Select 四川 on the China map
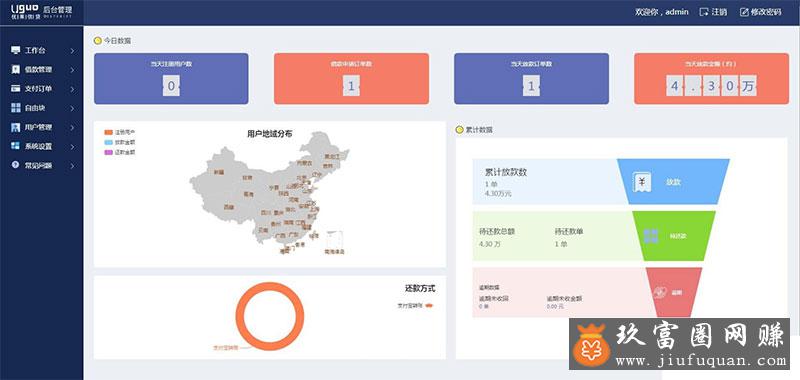The height and width of the screenshot is (380, 800). tap(266, 212)
